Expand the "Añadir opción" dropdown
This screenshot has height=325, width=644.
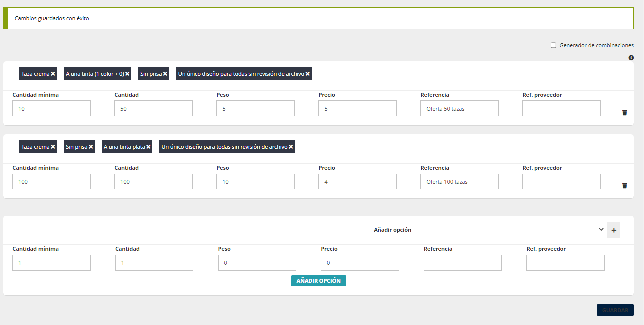[509, 230]
